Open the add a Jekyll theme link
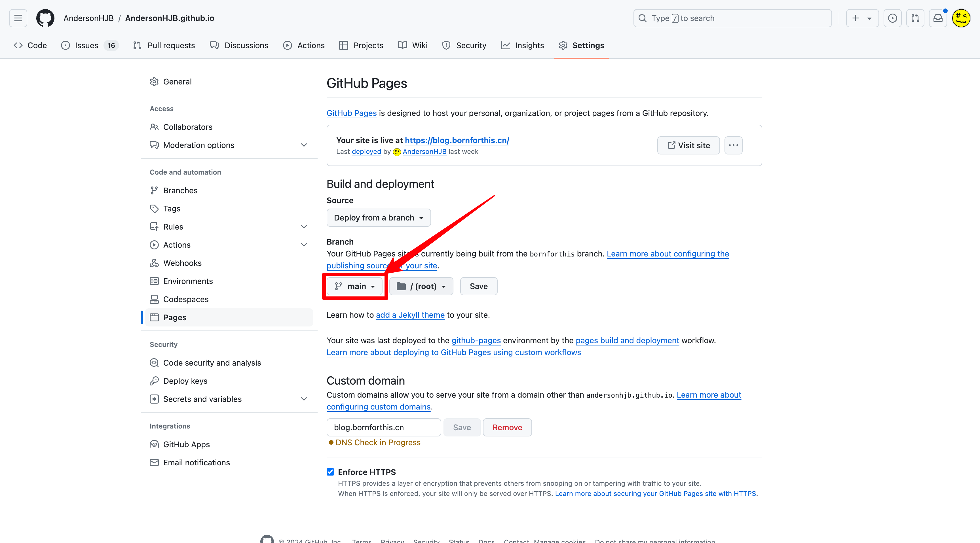The width and height of the screenshot is (980, 543). click(x=410, y=315)
